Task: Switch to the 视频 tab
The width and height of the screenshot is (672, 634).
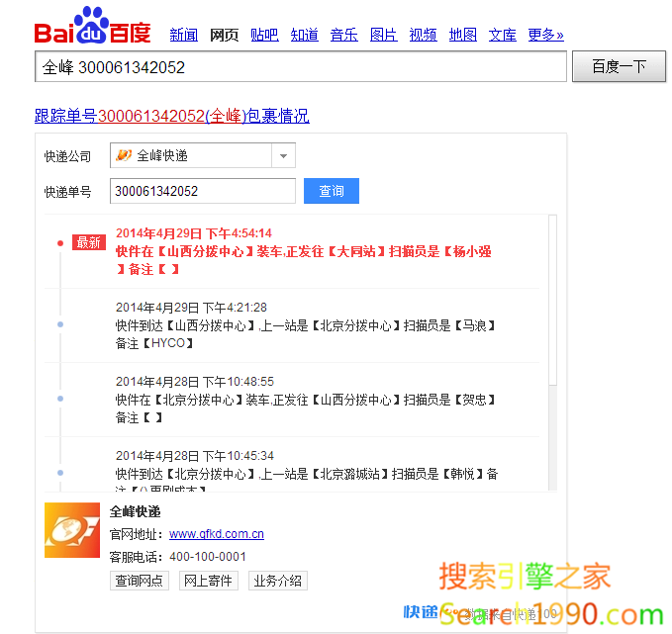Action: (423, 35)
